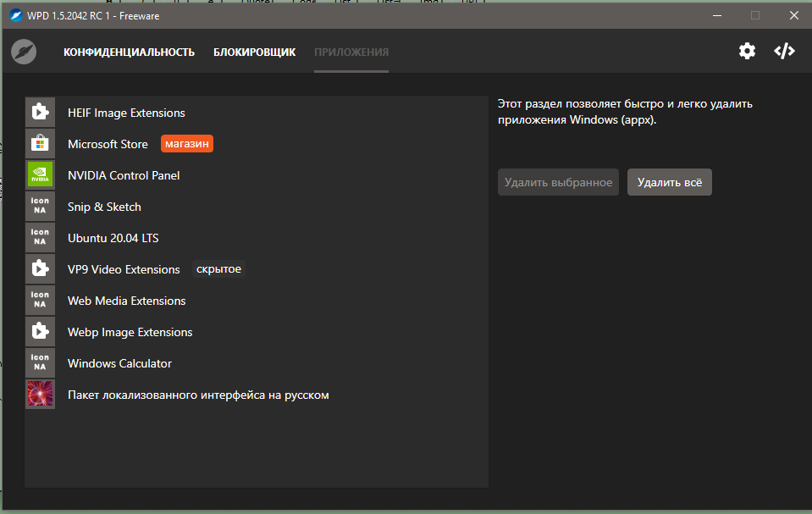Click the Удалить выбранное button
812x514 pixels.
click(x=558, y=182)
